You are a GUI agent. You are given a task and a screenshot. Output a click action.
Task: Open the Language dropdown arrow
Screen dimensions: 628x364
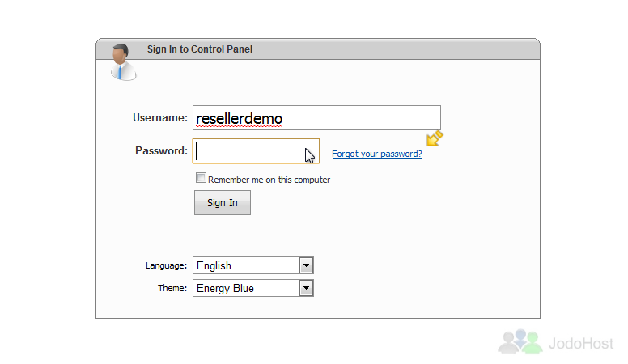pos(307,265)
